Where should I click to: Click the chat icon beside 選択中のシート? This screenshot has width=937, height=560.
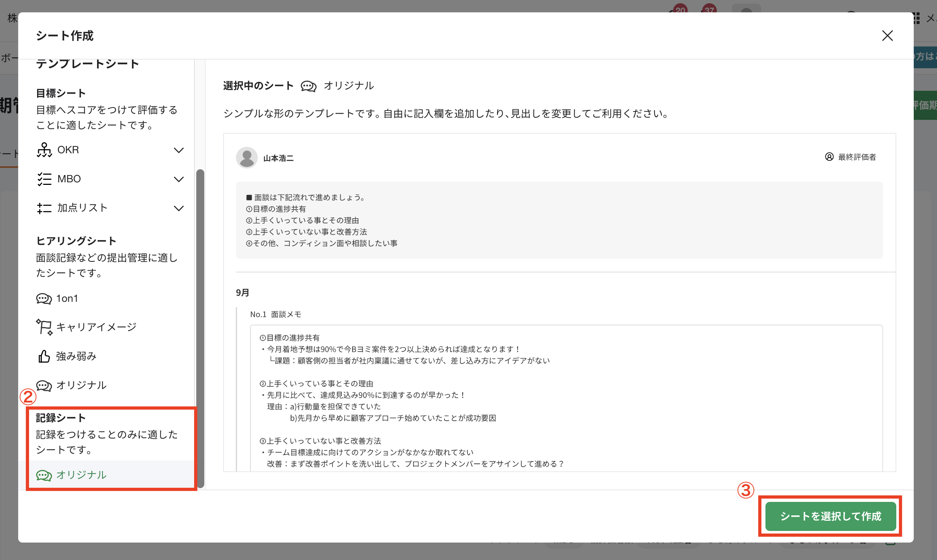click(x=308, y=86)
